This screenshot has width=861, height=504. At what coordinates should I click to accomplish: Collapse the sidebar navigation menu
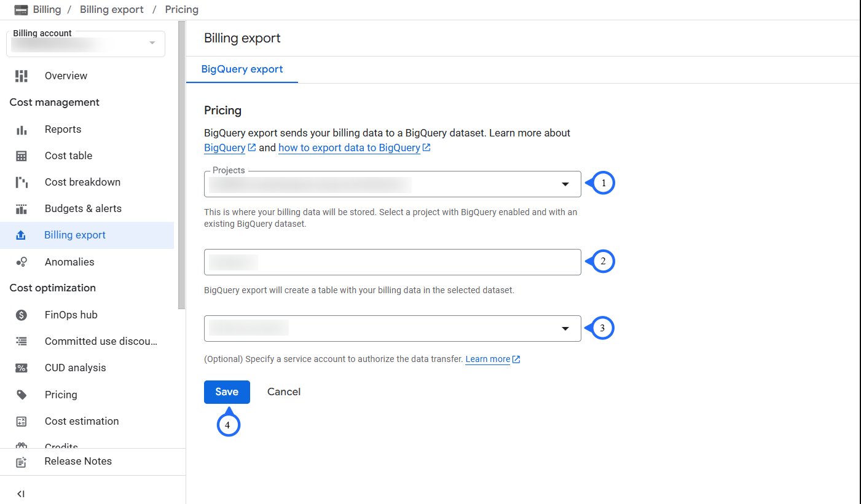coord(21,494)
